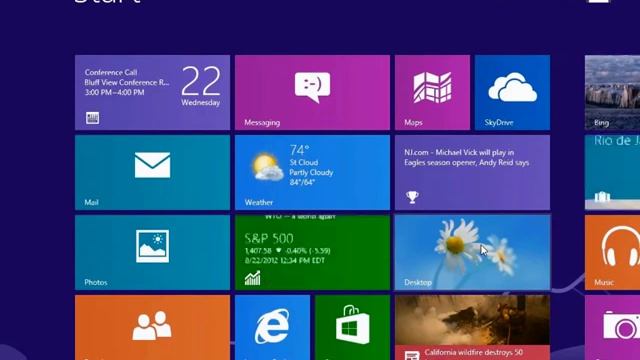Open the Mail envelope tile
The image size is (640, 360).
point(152,173)
